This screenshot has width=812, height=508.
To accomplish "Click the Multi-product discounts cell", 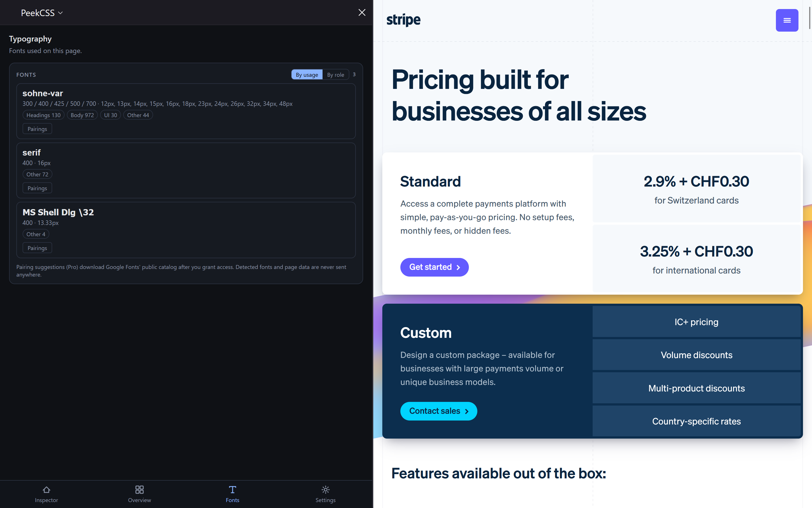I will (696, 388).
